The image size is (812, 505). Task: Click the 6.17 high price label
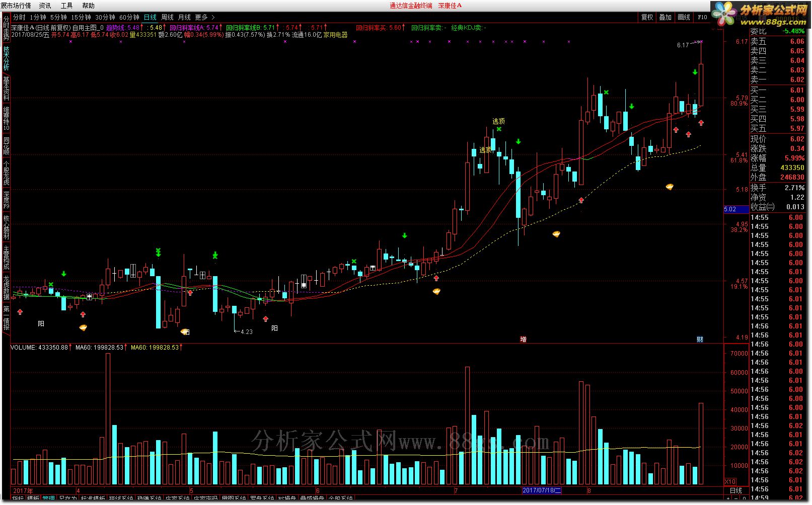[x=683, y=45]
